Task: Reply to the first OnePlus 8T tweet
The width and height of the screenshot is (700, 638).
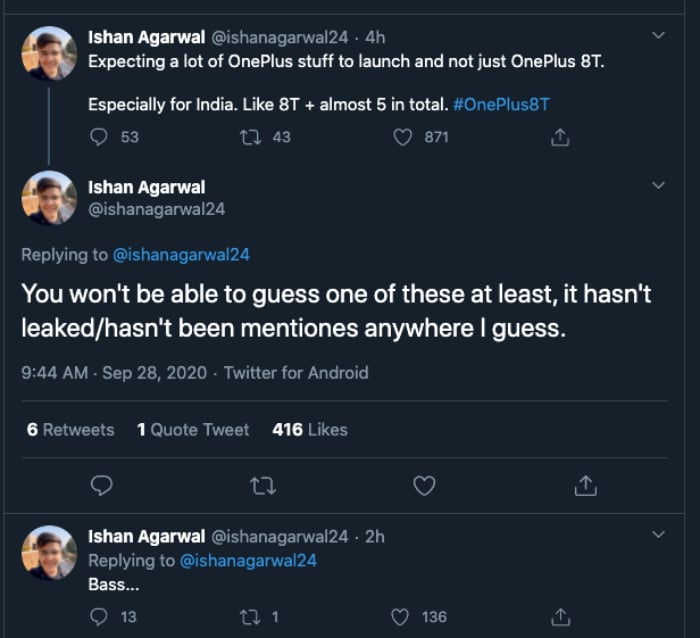Action: pyautogui.click(x=99, y=137)
